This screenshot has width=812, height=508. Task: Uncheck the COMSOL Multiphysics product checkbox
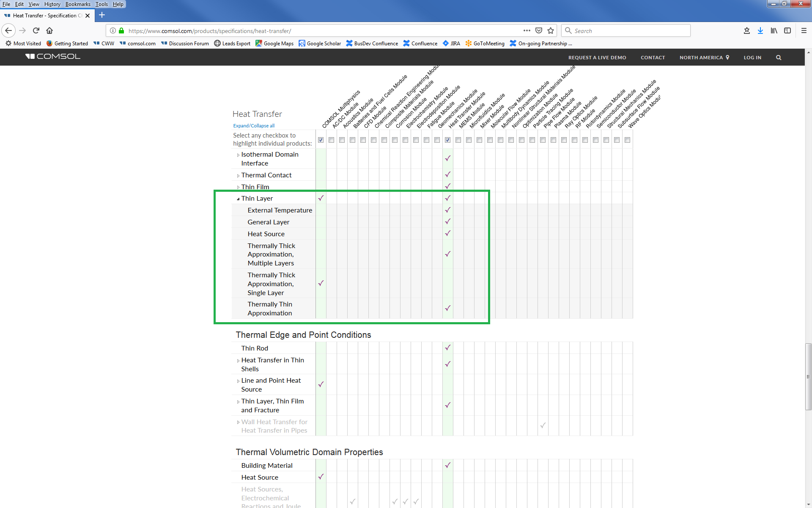pyautogui.click(x=321, y=140)
